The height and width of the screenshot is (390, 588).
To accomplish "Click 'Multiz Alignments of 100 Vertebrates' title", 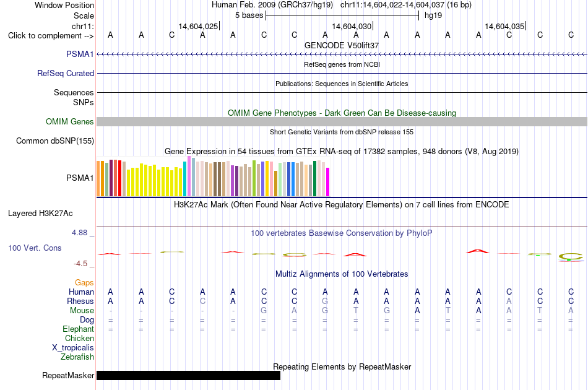I will (x=342, y=274).
